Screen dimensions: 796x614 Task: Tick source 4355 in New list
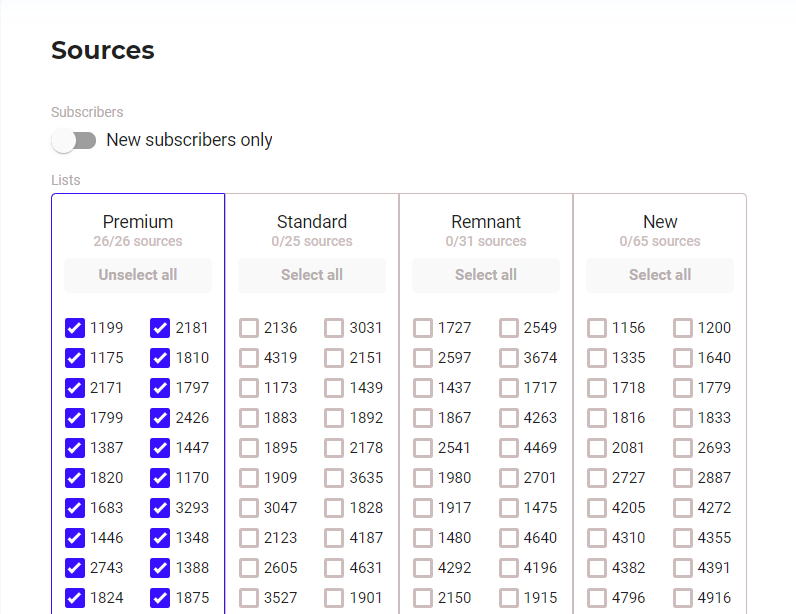coord(683,538)
